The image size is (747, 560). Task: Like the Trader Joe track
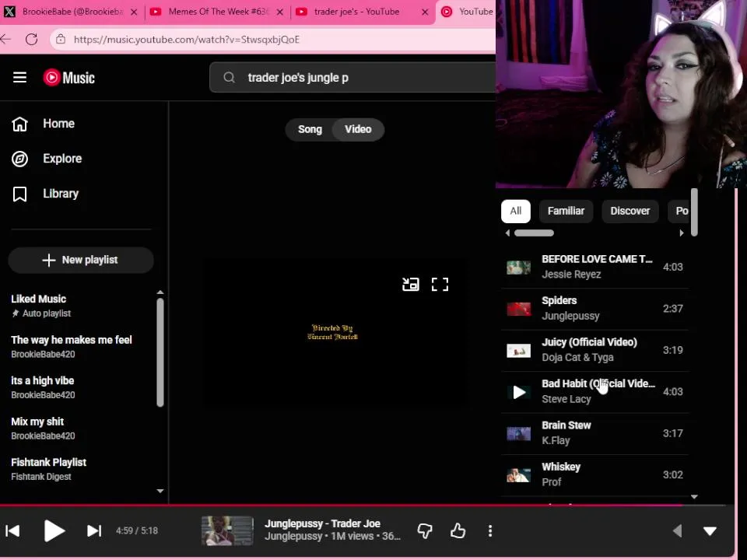pos(458,530)
